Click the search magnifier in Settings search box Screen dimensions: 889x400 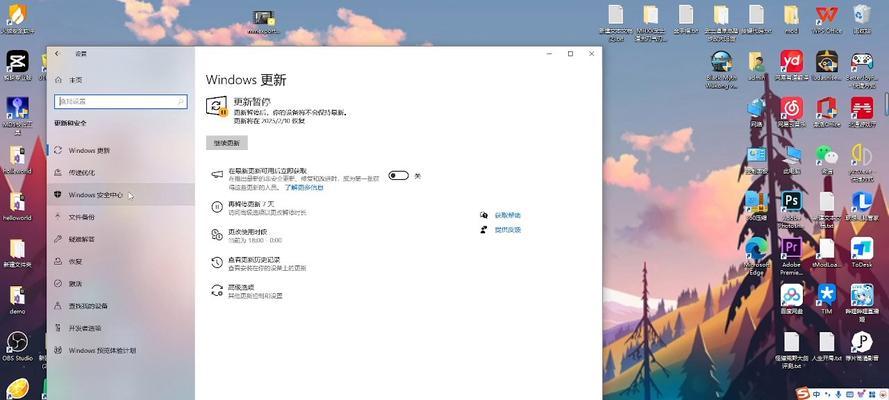coord(181,101)
